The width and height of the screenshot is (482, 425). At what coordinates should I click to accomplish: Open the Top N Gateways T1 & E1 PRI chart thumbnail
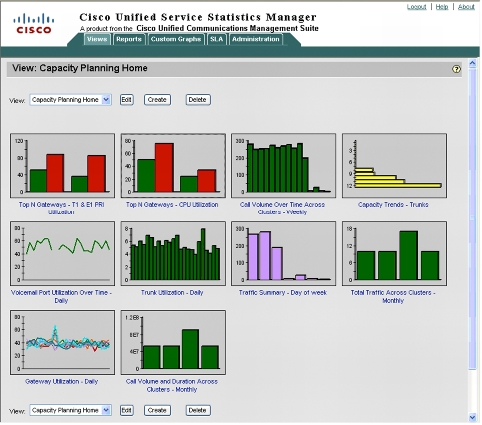point(62,166)
